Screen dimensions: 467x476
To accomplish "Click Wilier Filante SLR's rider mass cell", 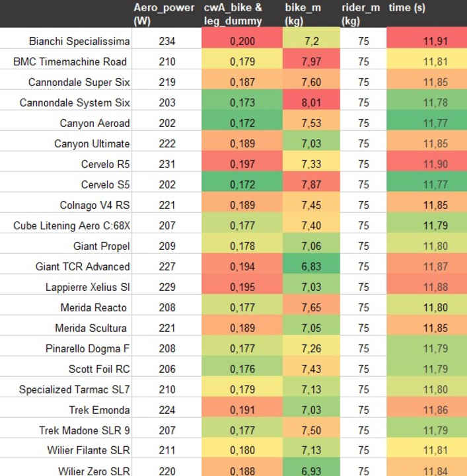I will [x=363, y=451].
